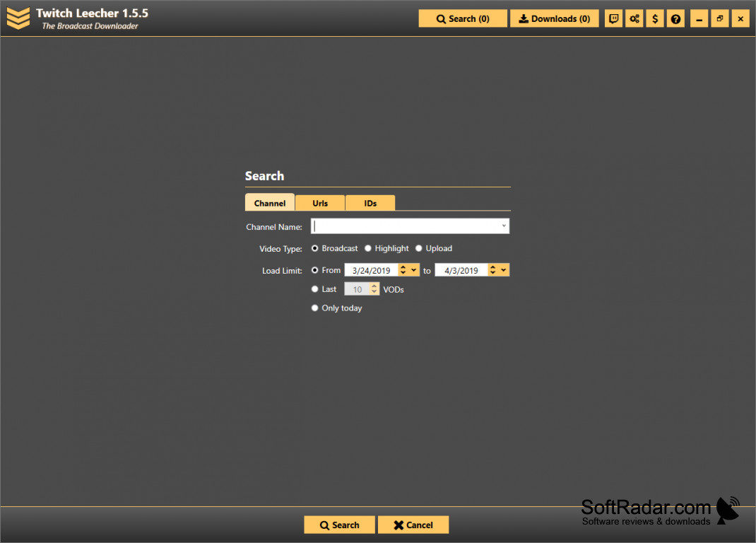The height and width of the screenshot is (543, 756).
Task: Open the preferences gears icon
Action: [x=634, y=19]
